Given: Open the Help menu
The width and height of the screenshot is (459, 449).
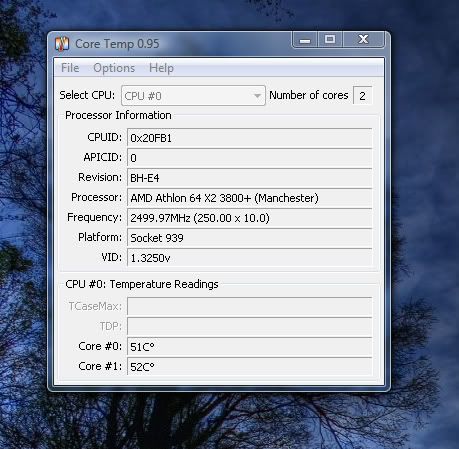Looking at the screenshot, I should click(x=161, y=68).
